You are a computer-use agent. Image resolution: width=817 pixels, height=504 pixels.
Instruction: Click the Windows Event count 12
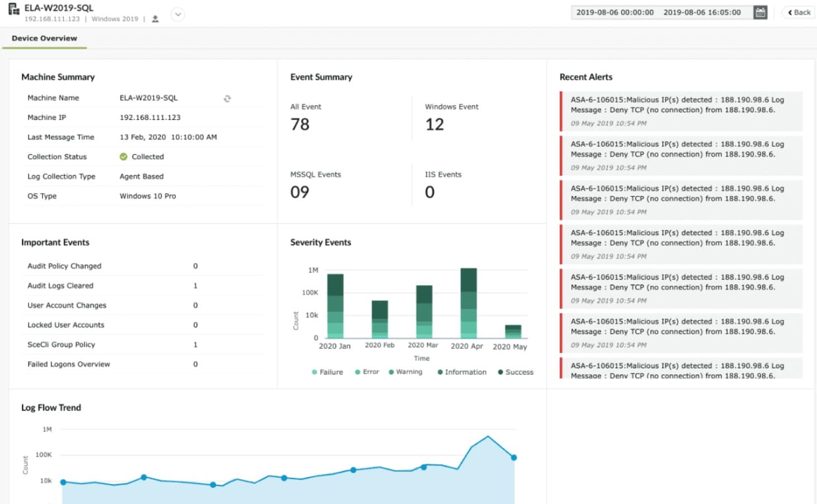434,124
